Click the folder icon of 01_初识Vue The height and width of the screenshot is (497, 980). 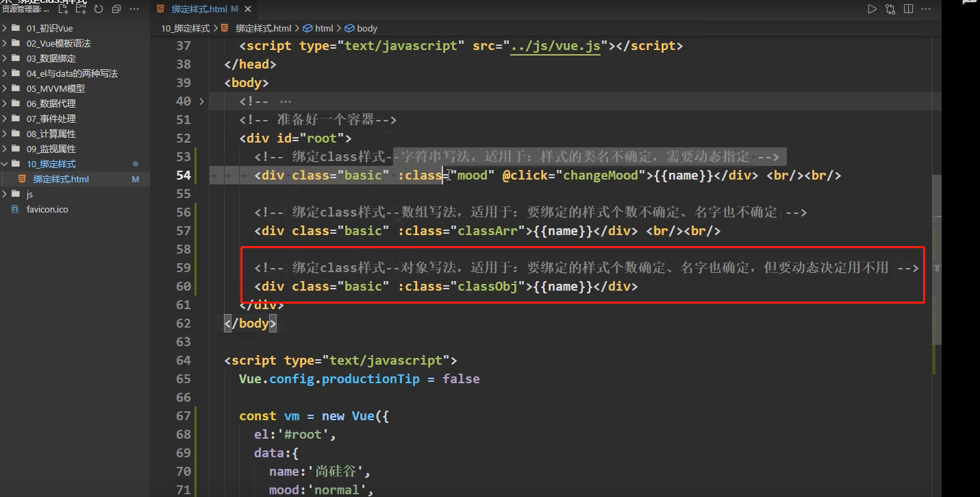point(16,28)
